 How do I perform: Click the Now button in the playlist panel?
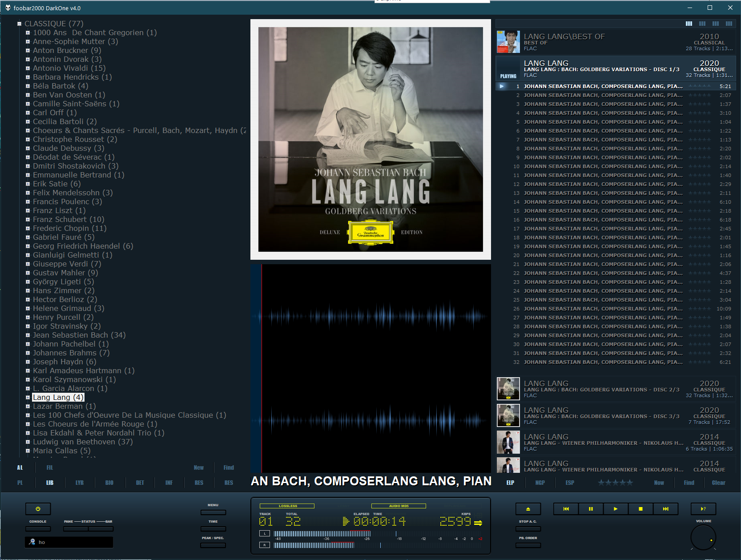tap(659, 483)
